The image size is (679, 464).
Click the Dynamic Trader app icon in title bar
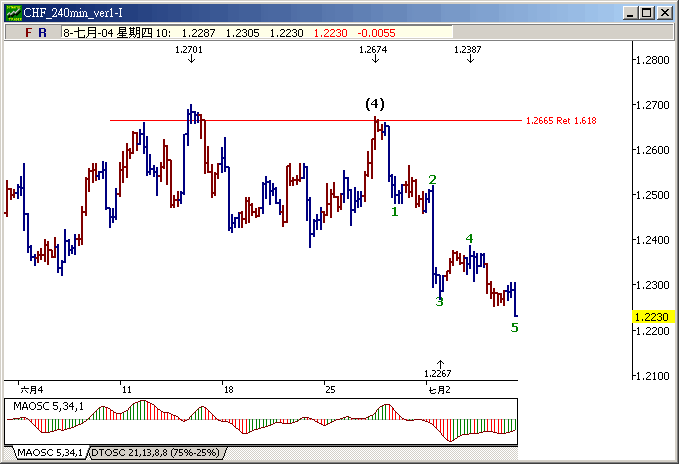(13, 13)
